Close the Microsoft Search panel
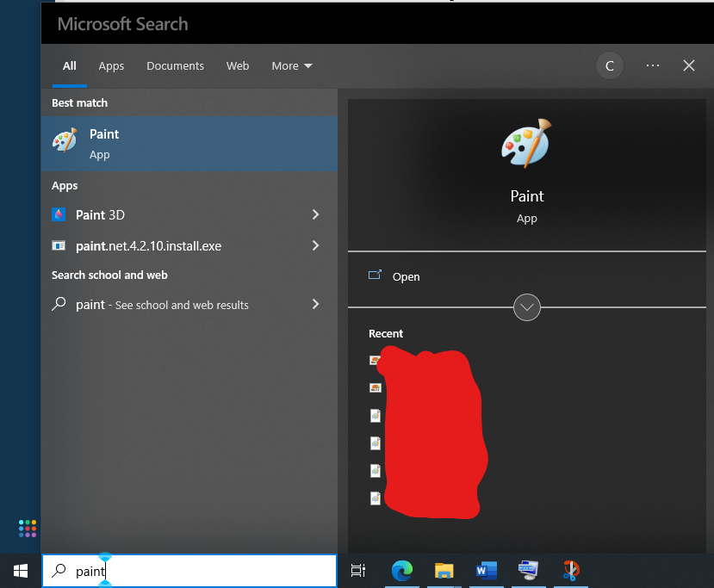 (689, 66)
